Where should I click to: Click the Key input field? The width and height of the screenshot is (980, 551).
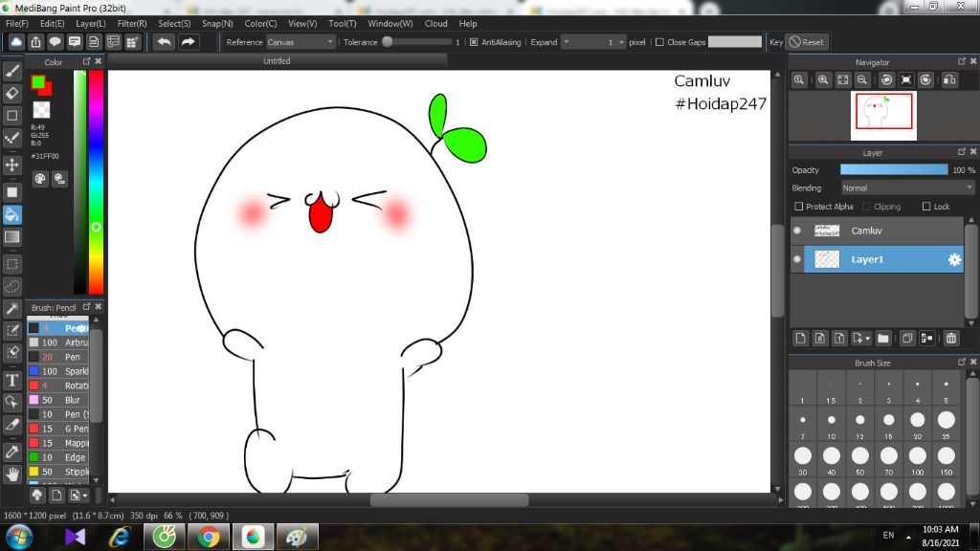click(x=734, y=42)
